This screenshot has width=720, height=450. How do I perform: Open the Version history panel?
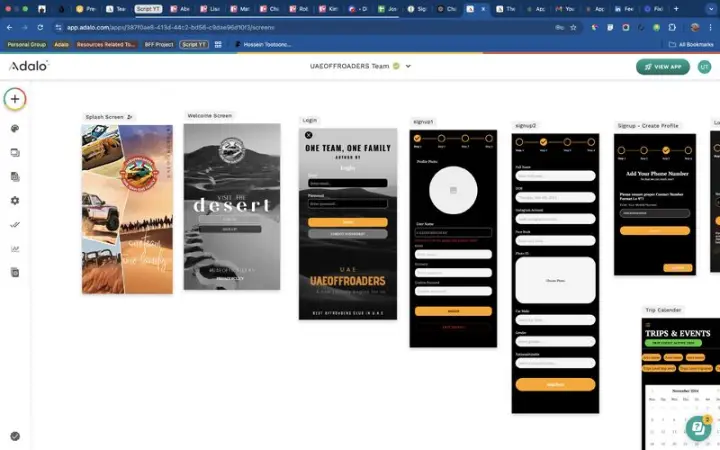15,273
